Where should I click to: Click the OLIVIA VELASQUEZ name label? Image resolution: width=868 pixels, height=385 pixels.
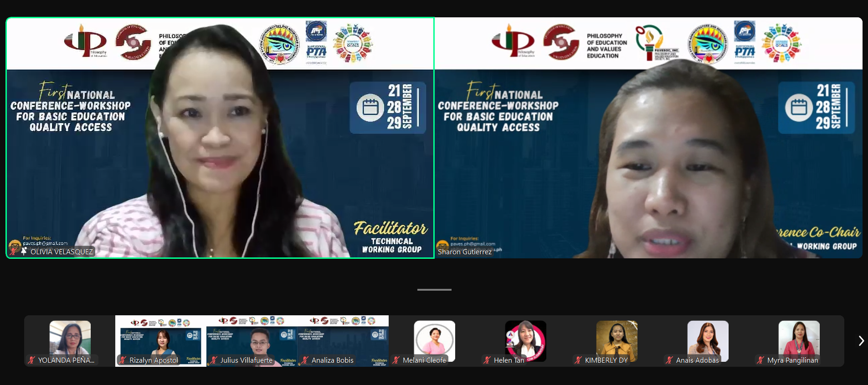click(62, 252)
